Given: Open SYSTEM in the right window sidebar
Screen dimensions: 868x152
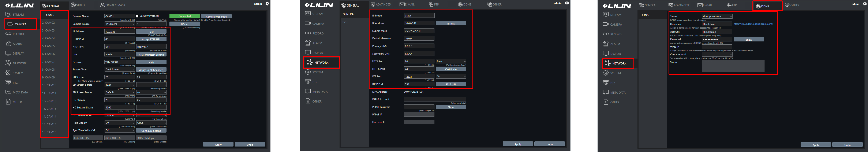Looking at the screenshot, I should tap(612, 73).
